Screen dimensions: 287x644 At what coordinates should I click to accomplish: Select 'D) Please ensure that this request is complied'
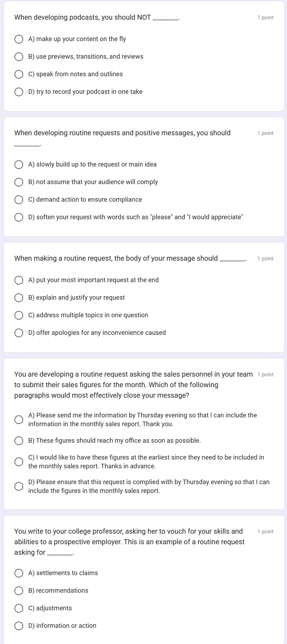tap(19, 486)
